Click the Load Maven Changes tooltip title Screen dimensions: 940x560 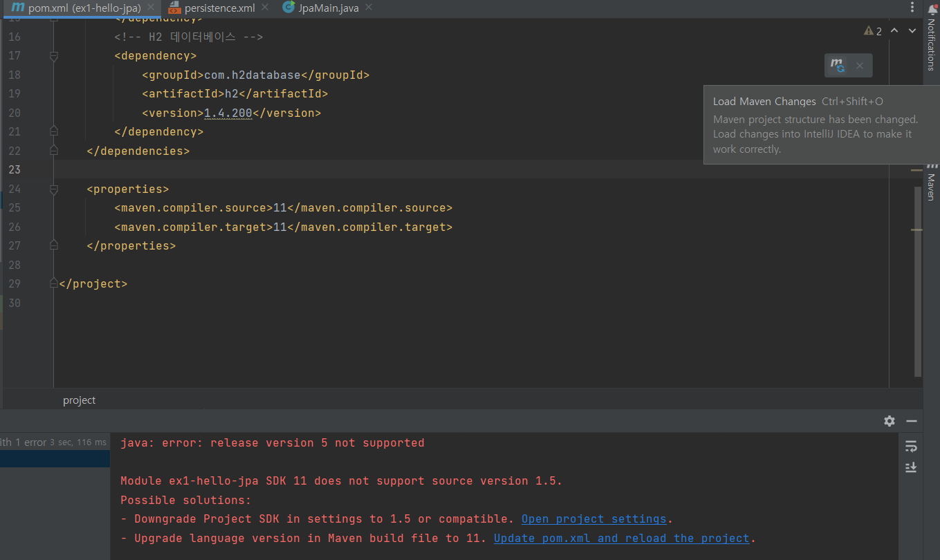[764, 102]
